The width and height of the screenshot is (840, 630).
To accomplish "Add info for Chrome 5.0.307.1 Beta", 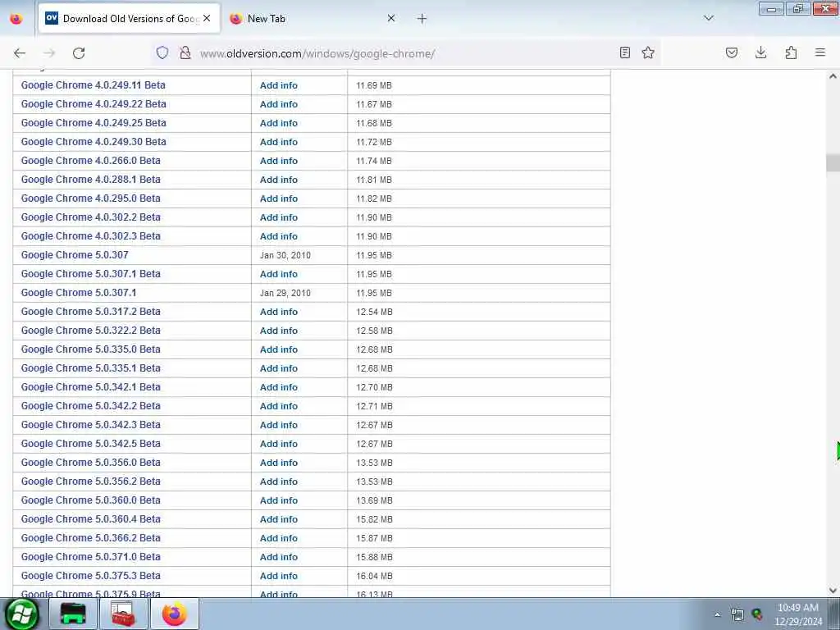I will pos(279,274).
